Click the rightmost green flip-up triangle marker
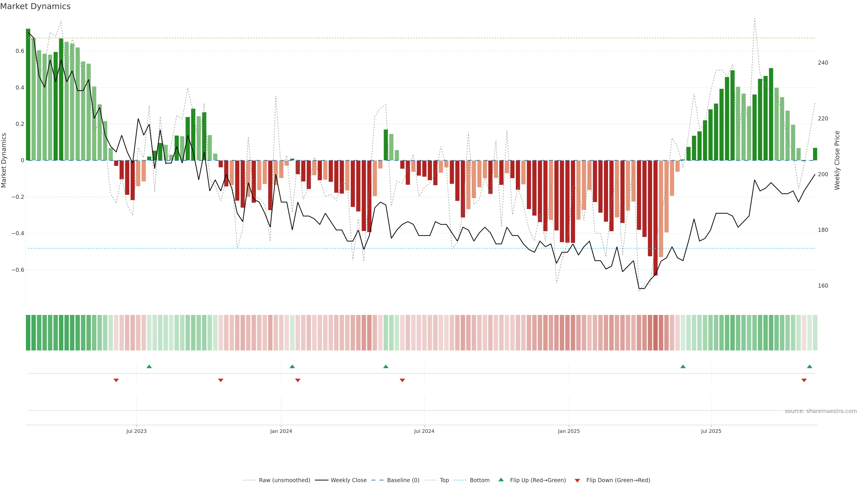The width and height of the screenshot is (868, 488). [809, 366]
